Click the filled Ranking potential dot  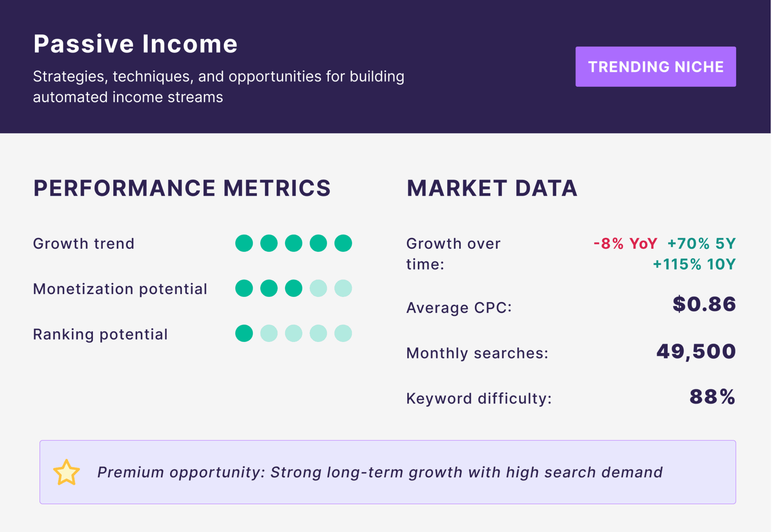(x=244, y=334)
